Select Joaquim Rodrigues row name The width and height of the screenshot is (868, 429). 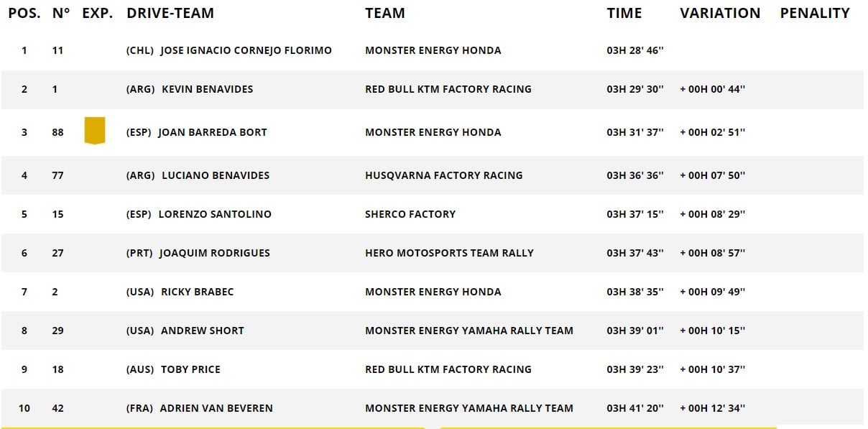click(215, 253)
